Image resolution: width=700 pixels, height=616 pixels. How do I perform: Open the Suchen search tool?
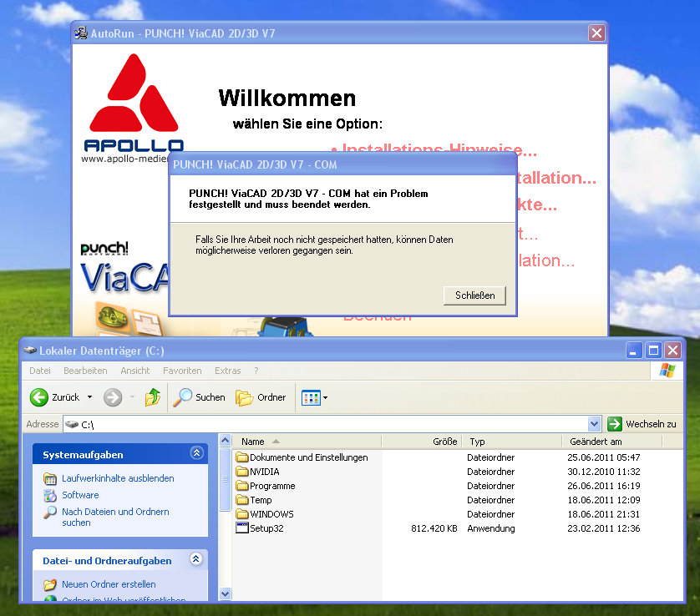click(x=199, y=397)
